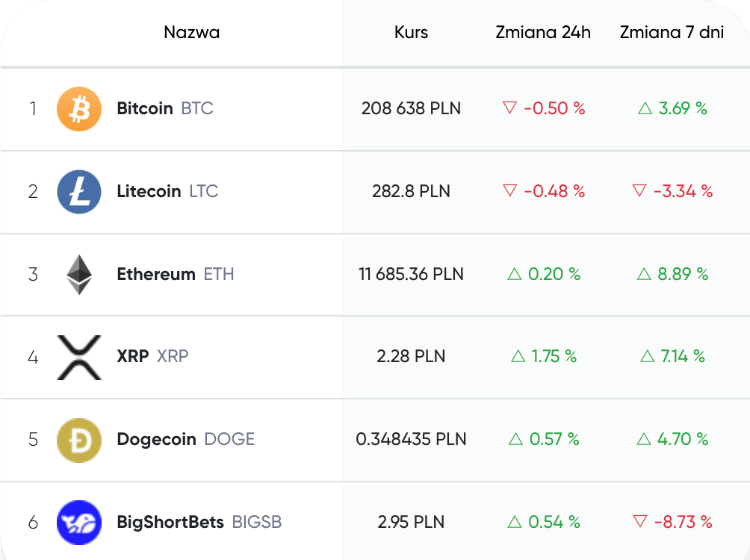Click the XRP rate 2.28 PLN
The height and width of the screenshot is (560, 750).
pos(411,356)
